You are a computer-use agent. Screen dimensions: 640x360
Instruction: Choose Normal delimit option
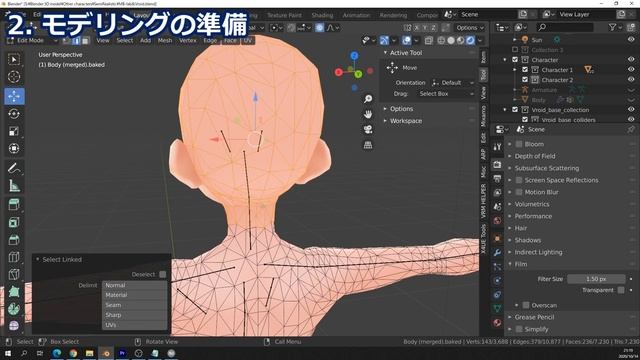(134, 285)
